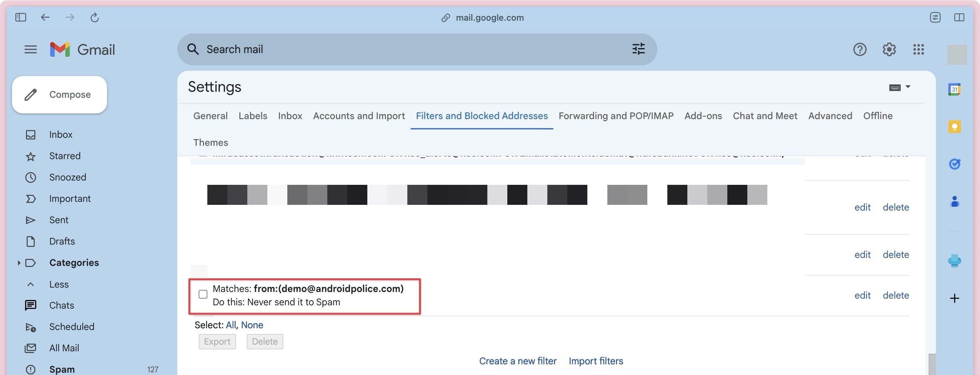Open All Mail
This screenshot has height=375, width=980.
(64, 348)
